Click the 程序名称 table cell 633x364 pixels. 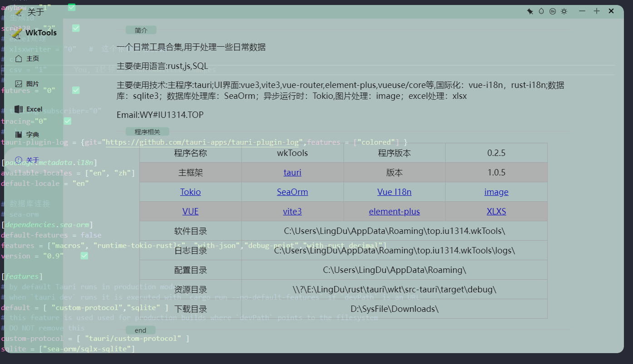pos(191,153)
